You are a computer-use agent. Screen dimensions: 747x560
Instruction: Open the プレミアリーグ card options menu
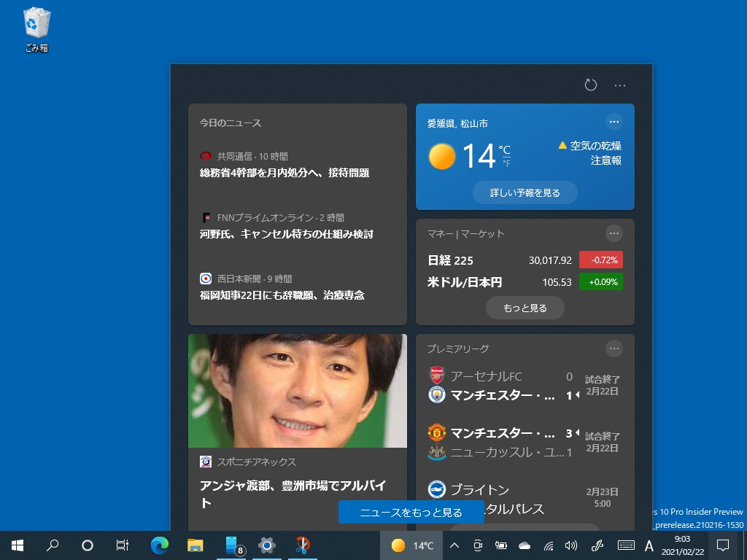(614, 349)
